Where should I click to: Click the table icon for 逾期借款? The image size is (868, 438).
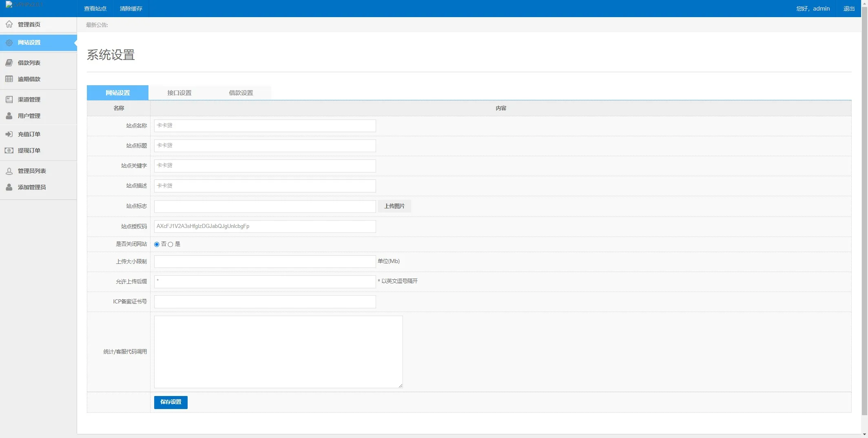click(9, 79)
